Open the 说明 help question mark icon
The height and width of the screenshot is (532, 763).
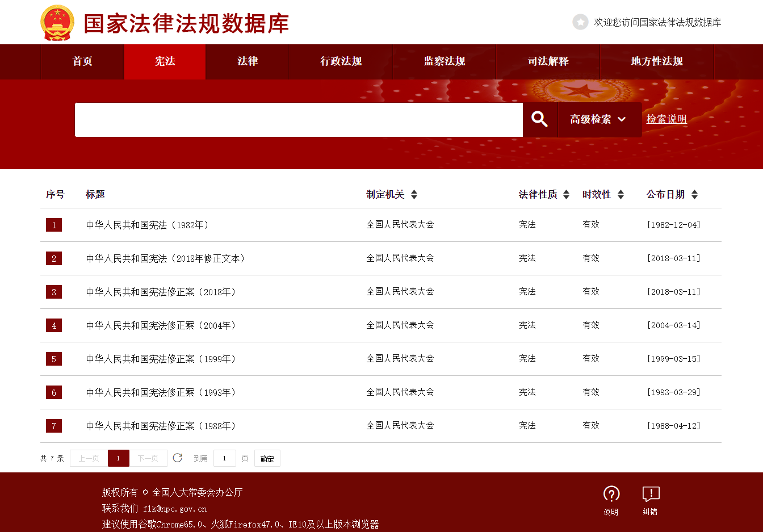(611, 494)
